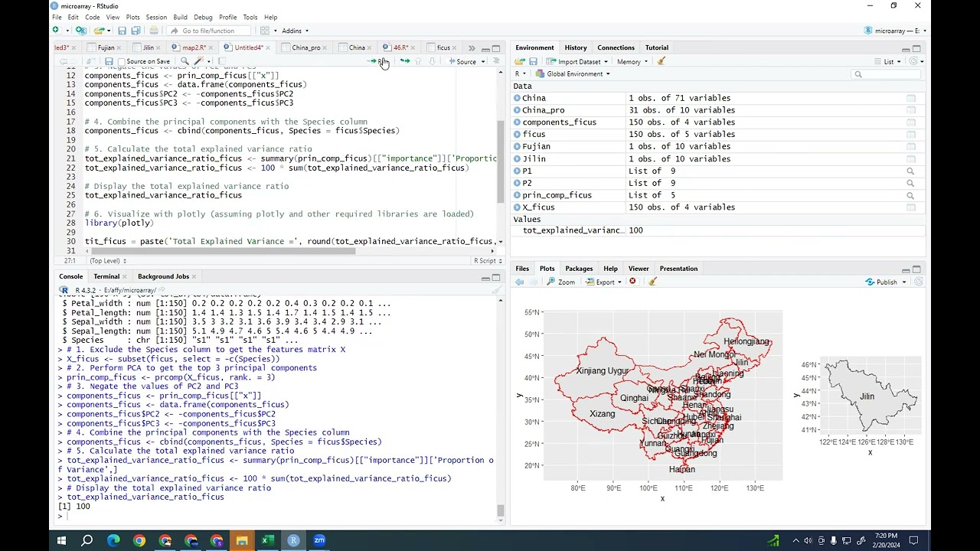Inspect list P1 with magnifier icon
This screenshot has height=551, width=980.
pyautogui.click(x=910, y=171)
